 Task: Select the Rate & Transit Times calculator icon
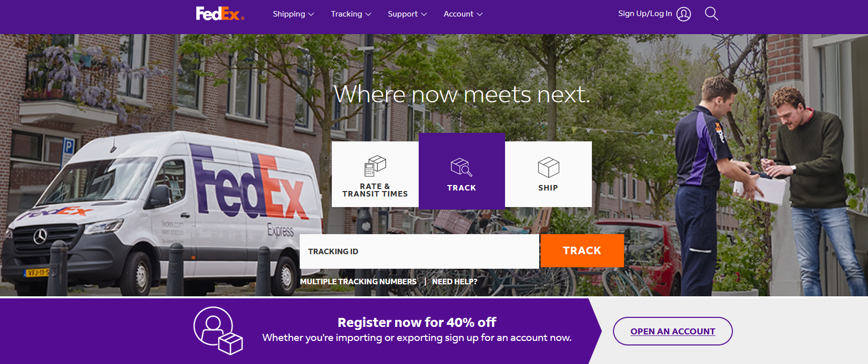(375, 166)
